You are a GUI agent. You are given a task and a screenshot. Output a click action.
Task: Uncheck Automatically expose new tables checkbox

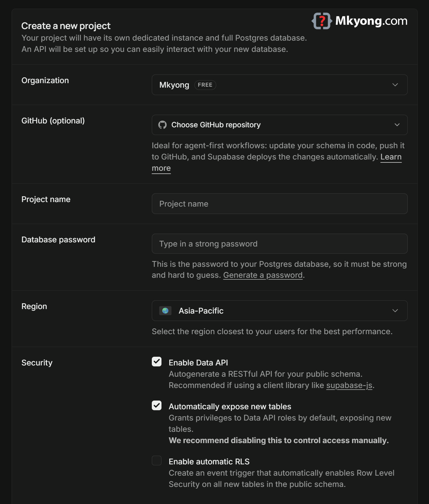pyautogui.click(x=157, y=405)
